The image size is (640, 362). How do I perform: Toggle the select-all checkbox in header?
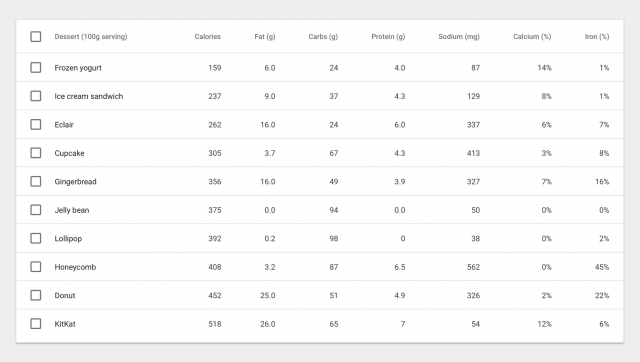[36, 37]
